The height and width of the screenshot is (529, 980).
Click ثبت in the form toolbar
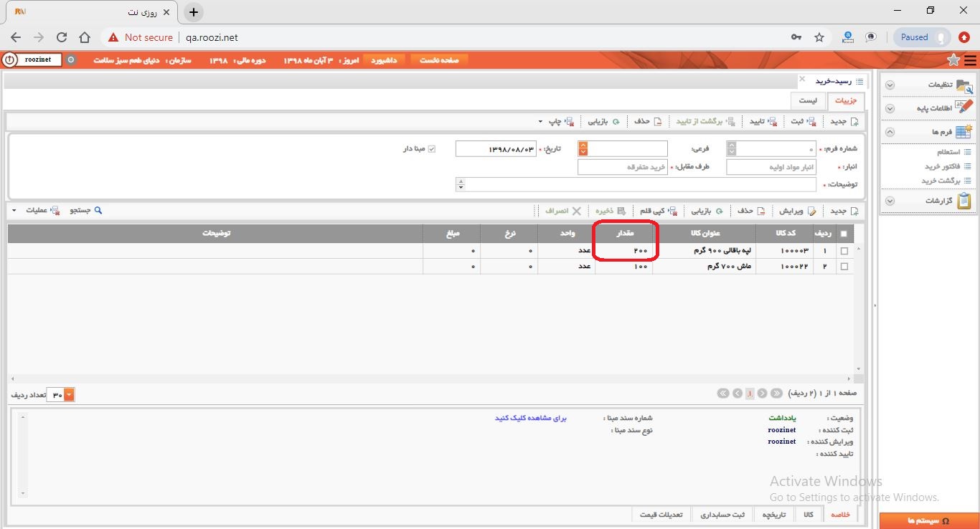pyautogui.click(x=803, y=122)
